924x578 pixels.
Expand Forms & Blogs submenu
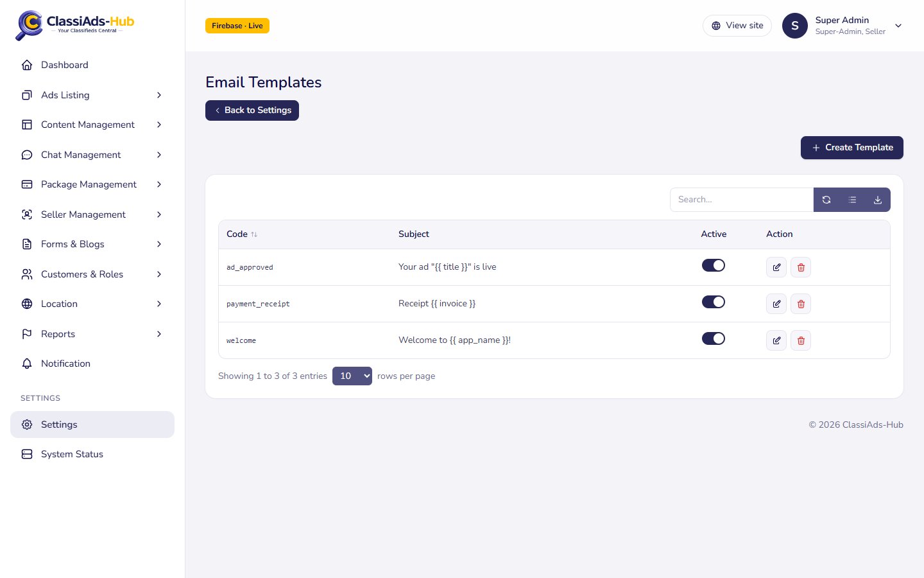point(92,244)
